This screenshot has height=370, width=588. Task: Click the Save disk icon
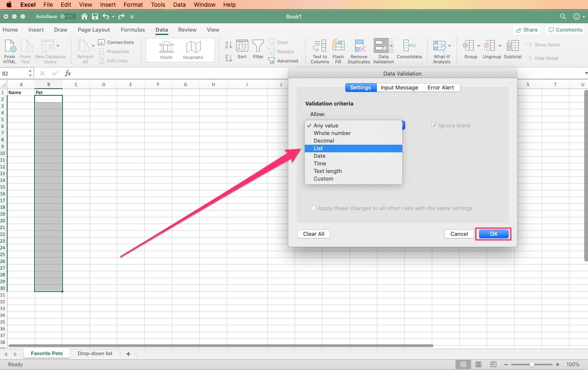95,16
